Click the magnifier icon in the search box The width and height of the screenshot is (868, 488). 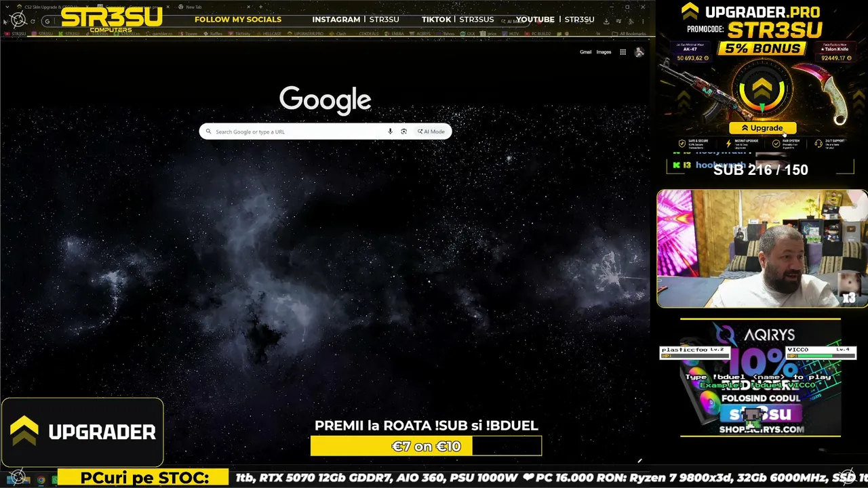coord(209,131)
